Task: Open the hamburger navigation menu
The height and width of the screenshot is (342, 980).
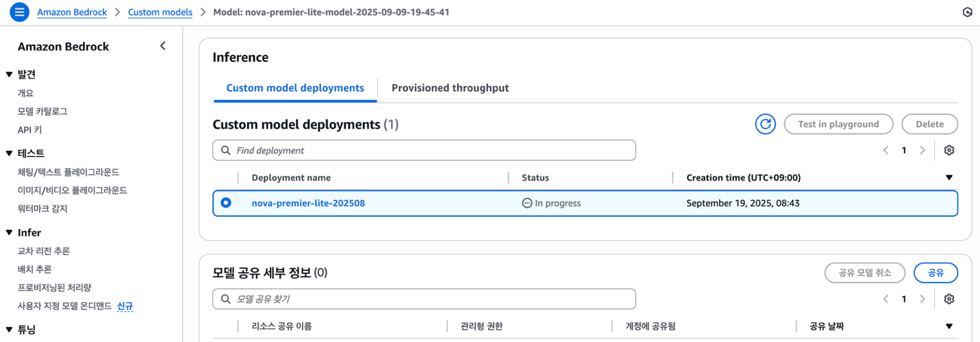Action: 19,12
